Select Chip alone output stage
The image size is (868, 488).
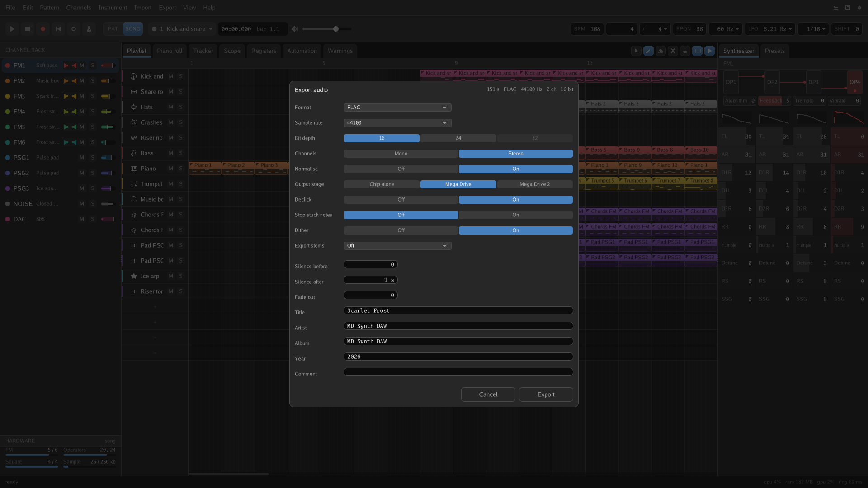point(382,184)
